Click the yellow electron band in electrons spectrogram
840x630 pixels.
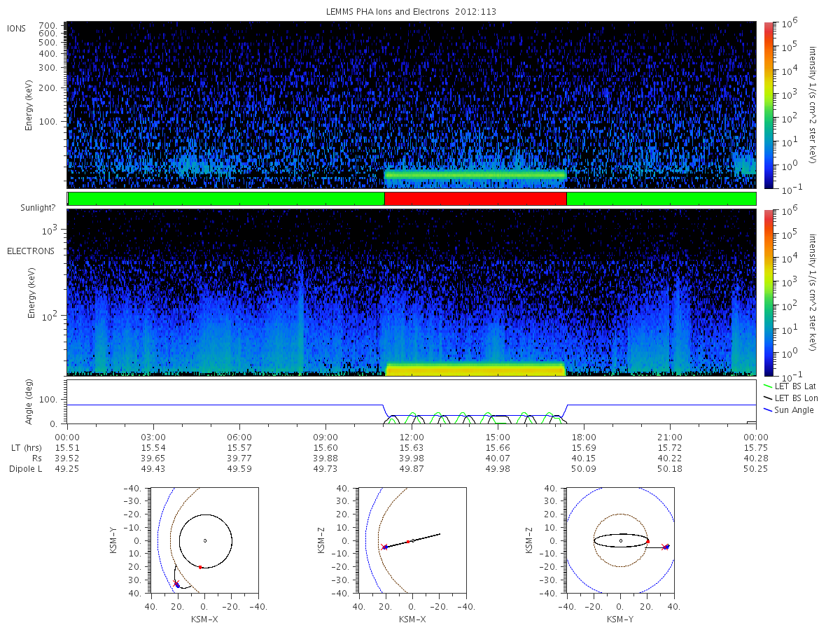coord(475,369)
